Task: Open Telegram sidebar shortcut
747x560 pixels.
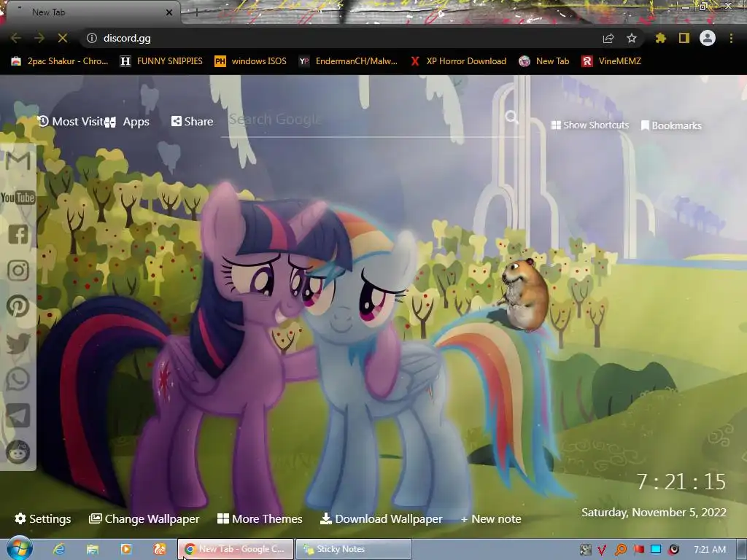Action: (18, 415)
